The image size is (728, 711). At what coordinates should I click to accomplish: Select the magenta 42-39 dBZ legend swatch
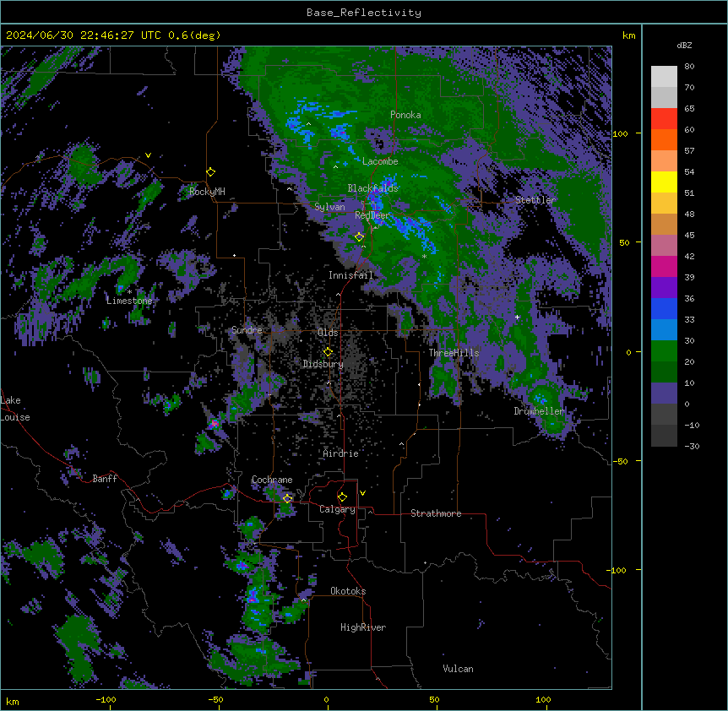664,266
